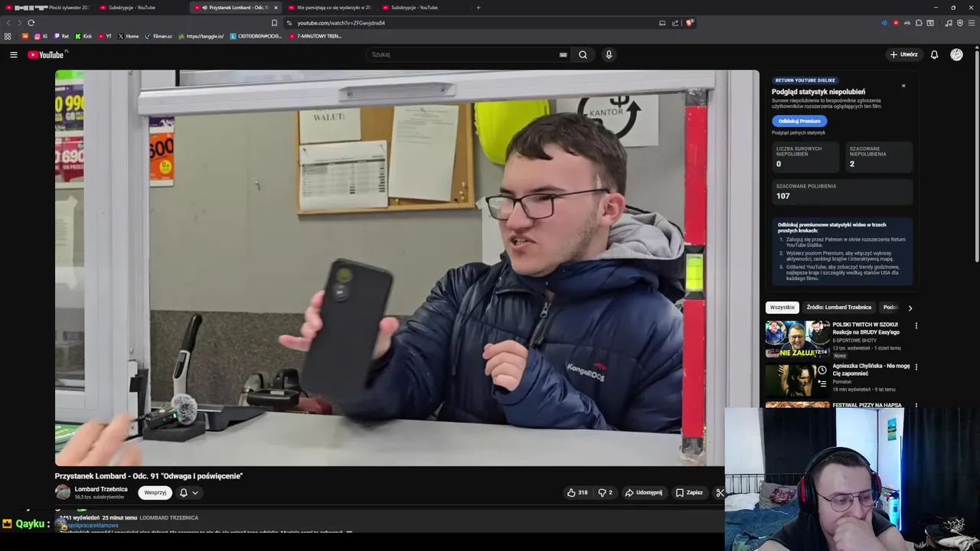Share page icon in address bar
This screenshot has width=980, height=551.
[x=675, y=23]
